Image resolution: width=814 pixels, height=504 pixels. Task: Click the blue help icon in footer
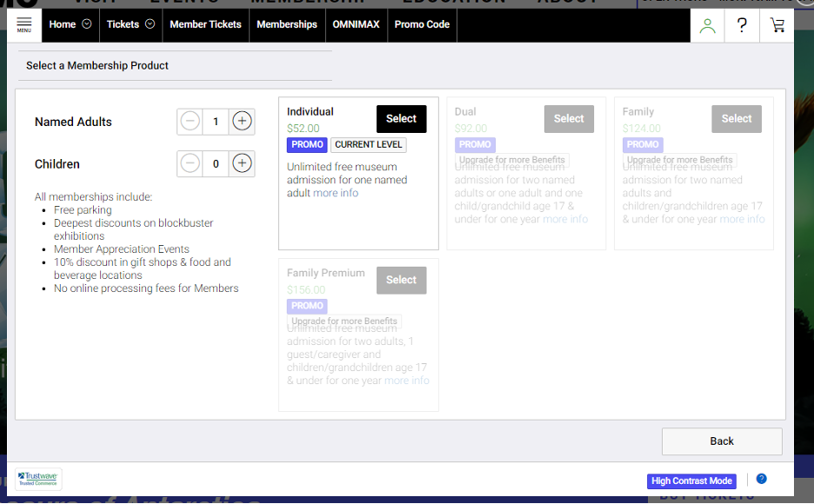761,479
